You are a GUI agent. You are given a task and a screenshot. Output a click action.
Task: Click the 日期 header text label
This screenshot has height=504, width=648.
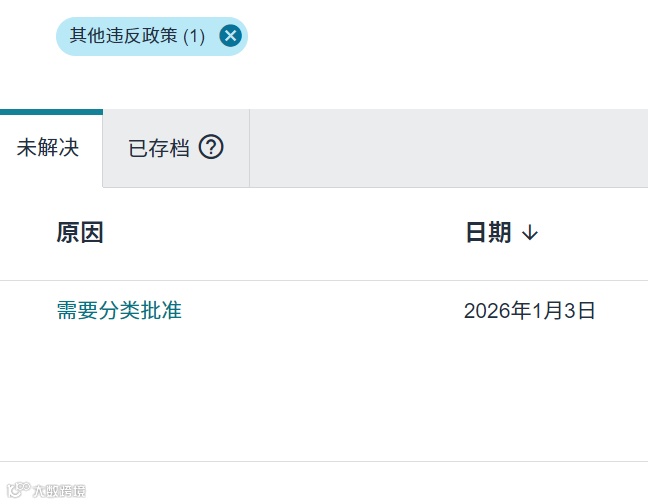tap(488, 233)
